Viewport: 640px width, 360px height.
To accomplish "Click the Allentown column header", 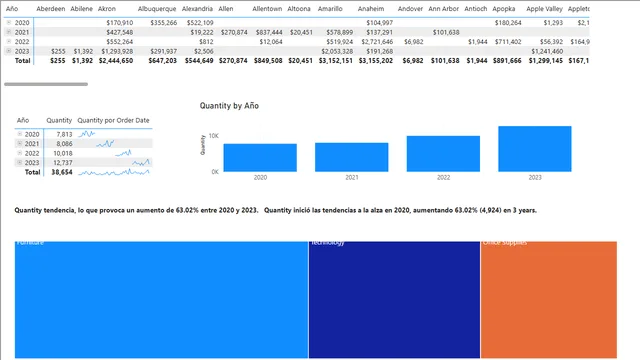I will pyautogui.click(x=267, y=9).
